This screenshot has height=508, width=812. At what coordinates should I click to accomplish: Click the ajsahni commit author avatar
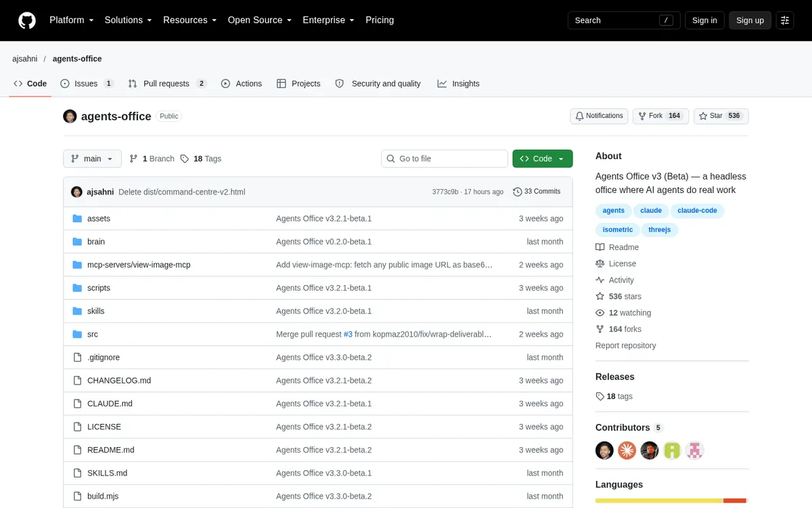click(x=76, y=192)
